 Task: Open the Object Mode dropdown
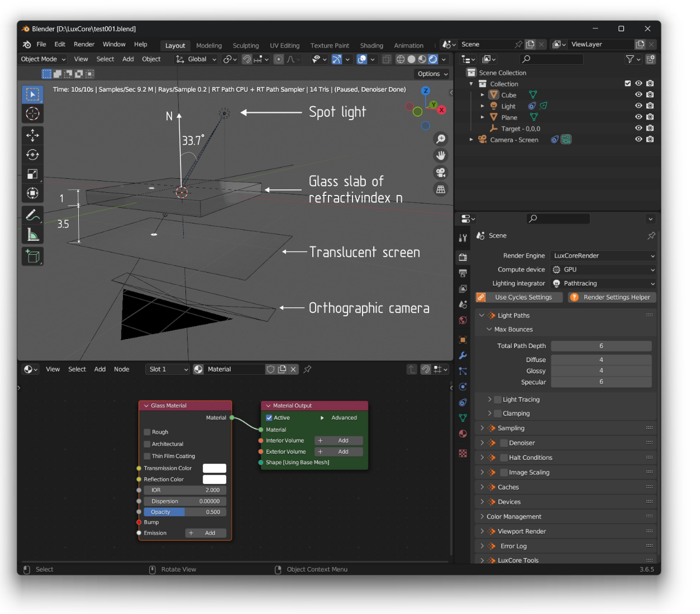click(x=43, y=59)
